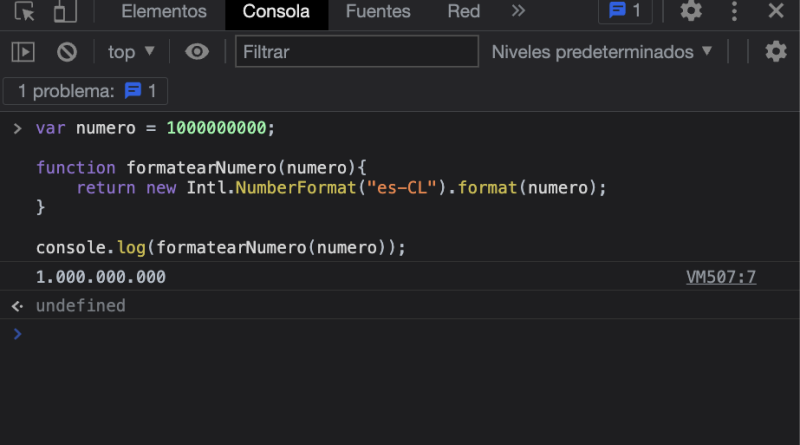Clear the console with the ban icon

pyautogui.click(x=67, y=52)
